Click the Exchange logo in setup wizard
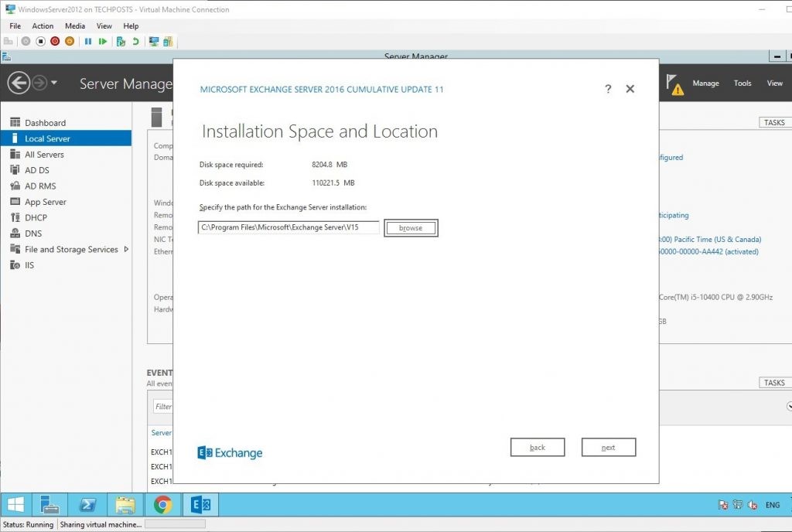This screenshot has width=792, height=532. [x=230, y=453]
